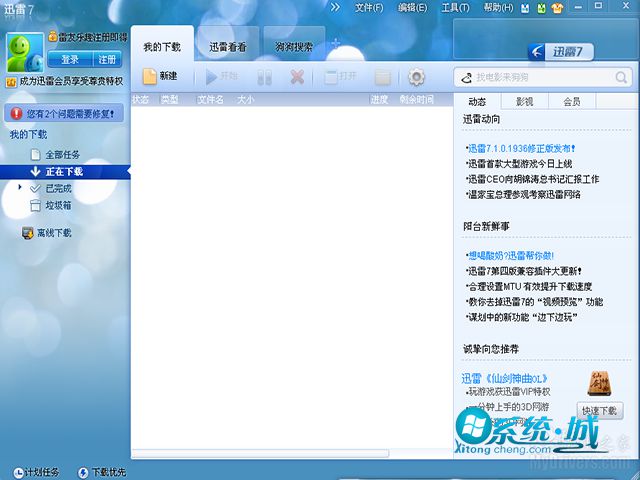Open 合理设置MTU有效提升下载速度 link
Image resolution: width=640 pixels, height=480 pixels.
coord(529,287)
